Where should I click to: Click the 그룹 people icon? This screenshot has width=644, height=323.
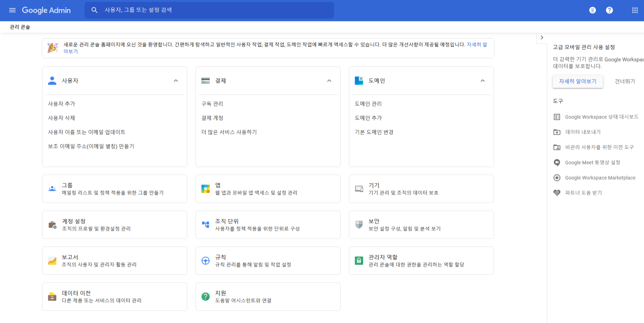click(52, 189)
